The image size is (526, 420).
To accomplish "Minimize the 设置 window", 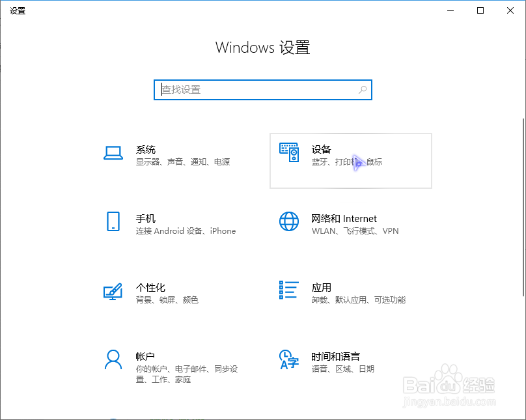I will (x=450, y=10).
